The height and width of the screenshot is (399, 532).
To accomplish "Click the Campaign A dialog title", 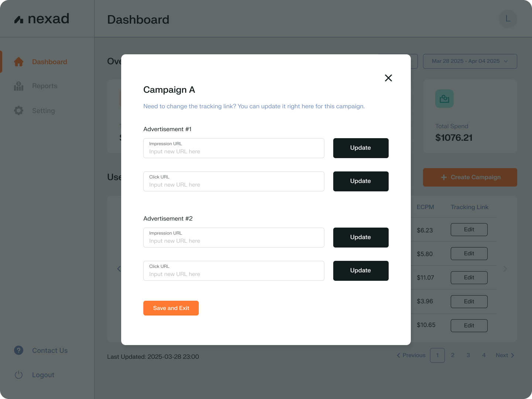I will (169, 90).
